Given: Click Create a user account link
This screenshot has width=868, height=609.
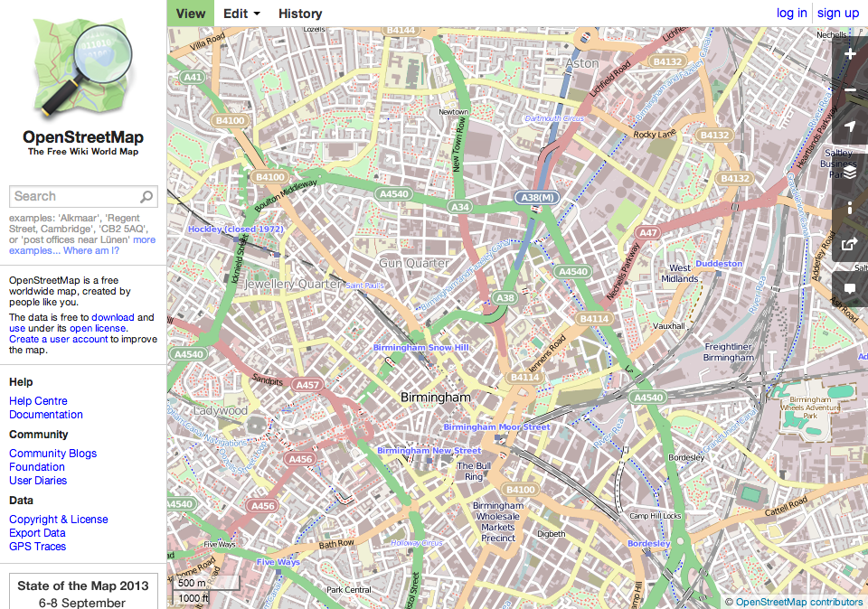Looking at the screenshot, I should click(x=58, y=339).
